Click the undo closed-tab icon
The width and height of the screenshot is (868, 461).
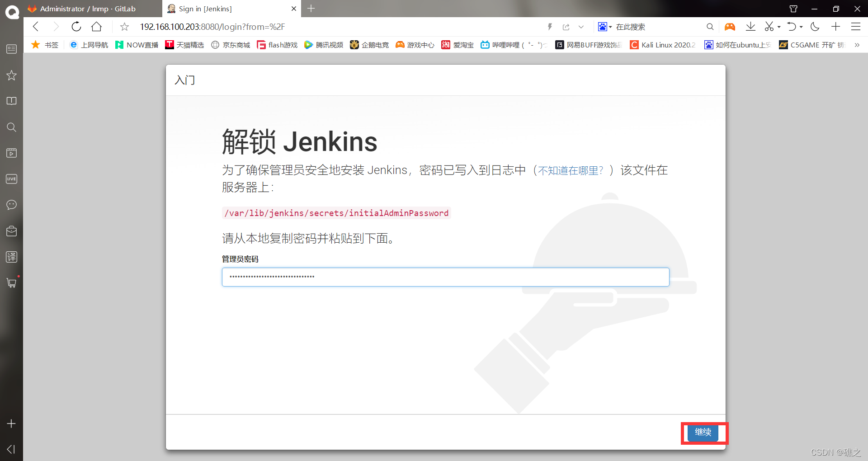[792, 27]
